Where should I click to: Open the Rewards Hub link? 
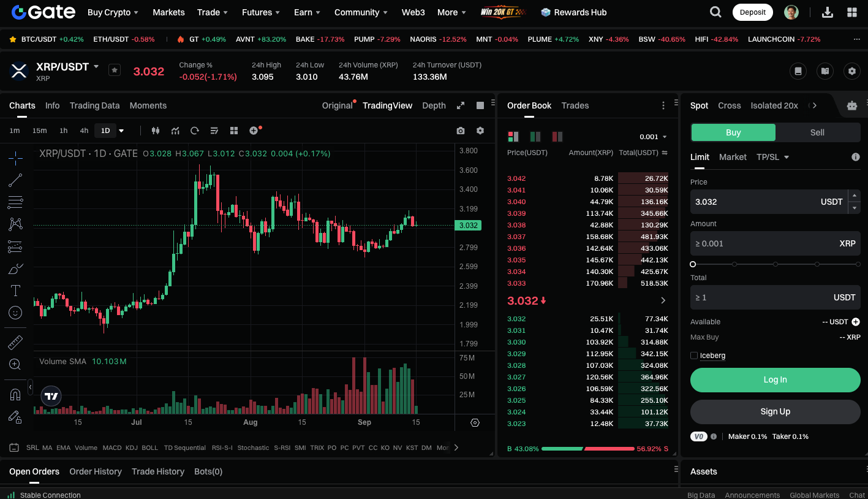(574, 12)
